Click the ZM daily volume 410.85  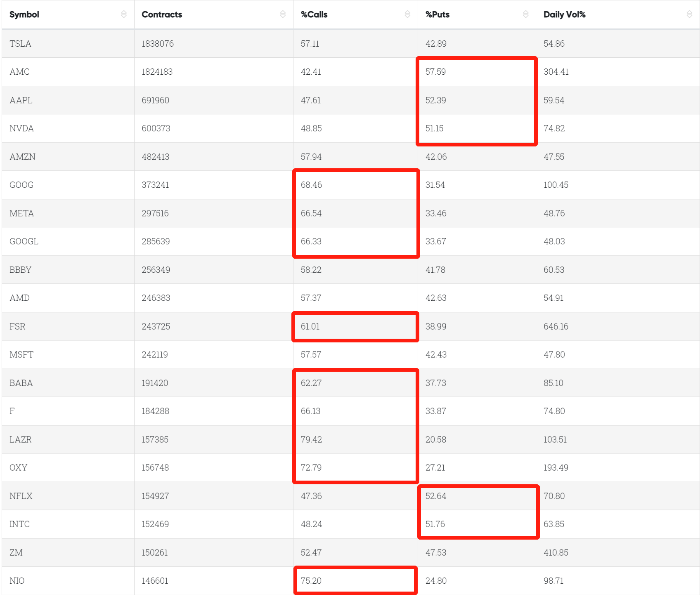pos(556,552)
